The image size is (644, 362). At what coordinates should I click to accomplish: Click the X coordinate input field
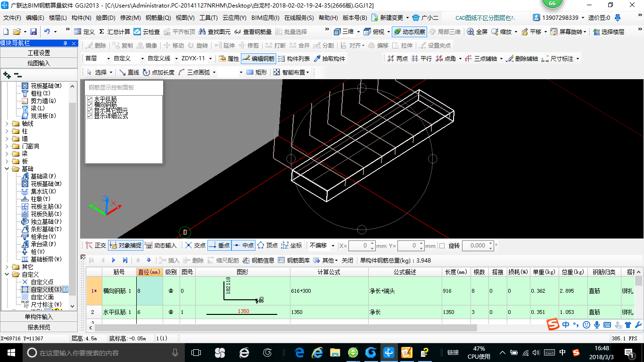(362, 246)
